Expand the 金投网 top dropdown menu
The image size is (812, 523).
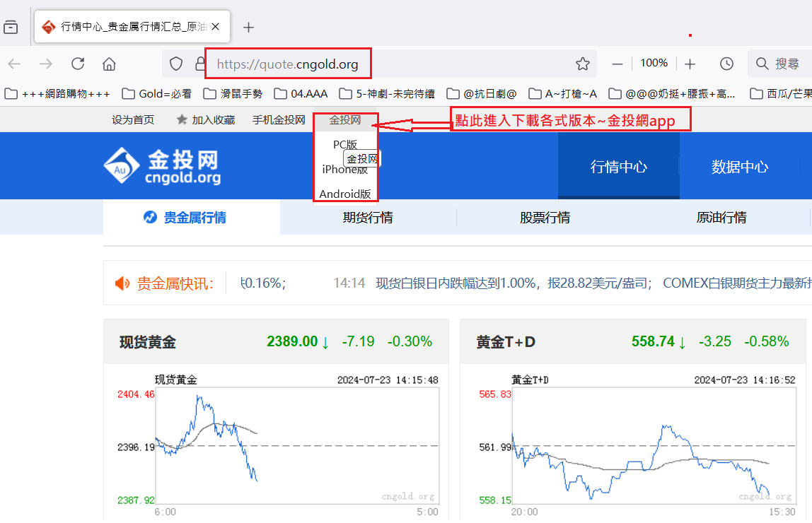(x=345, y=120)
